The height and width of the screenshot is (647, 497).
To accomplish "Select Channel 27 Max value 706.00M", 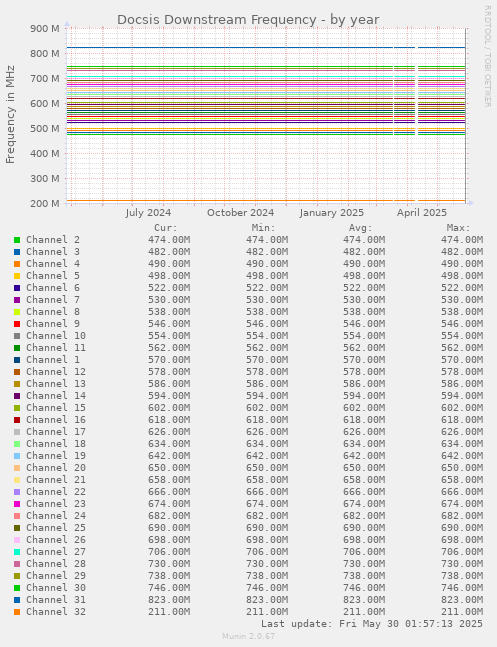I will 462,552.
